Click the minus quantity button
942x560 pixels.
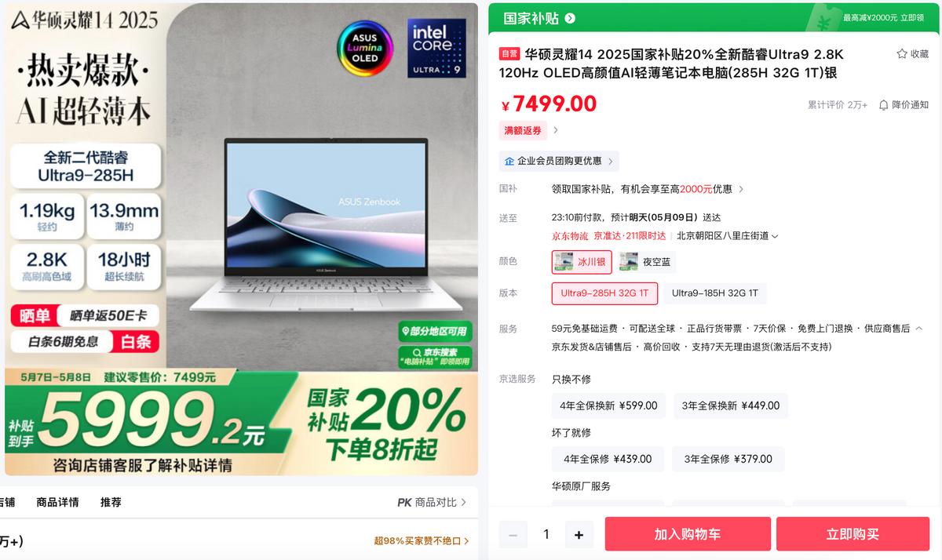point(513,535)
